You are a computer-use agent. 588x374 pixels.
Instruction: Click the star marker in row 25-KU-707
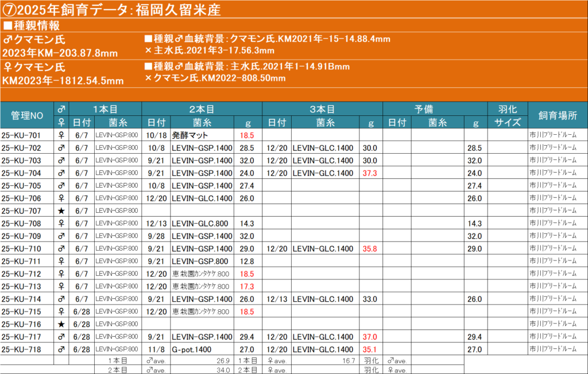(x=62, y=211)
